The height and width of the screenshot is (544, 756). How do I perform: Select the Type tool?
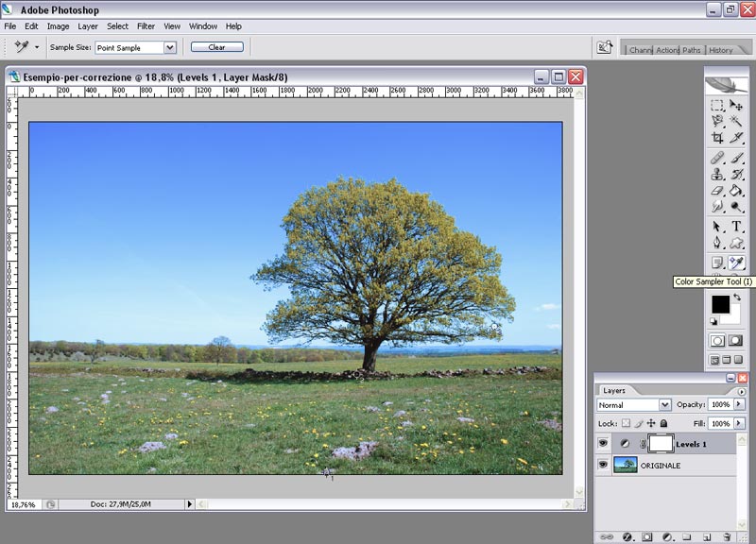(736, 227)
